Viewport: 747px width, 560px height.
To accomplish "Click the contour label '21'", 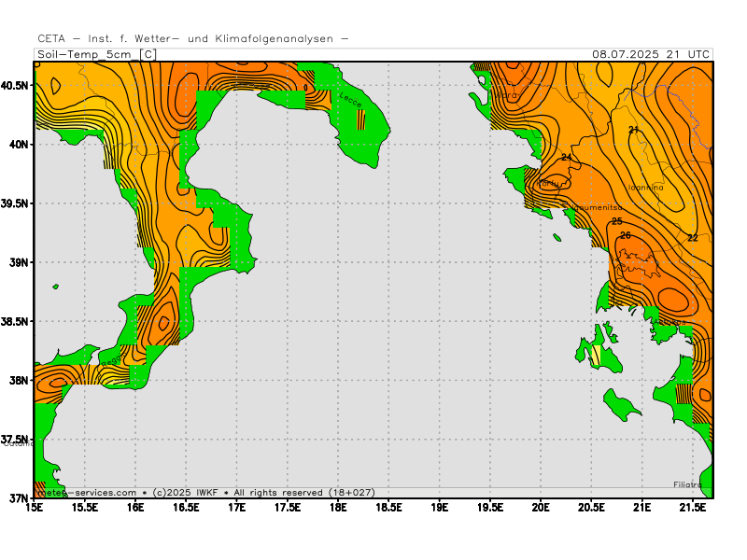I will 633,130.
